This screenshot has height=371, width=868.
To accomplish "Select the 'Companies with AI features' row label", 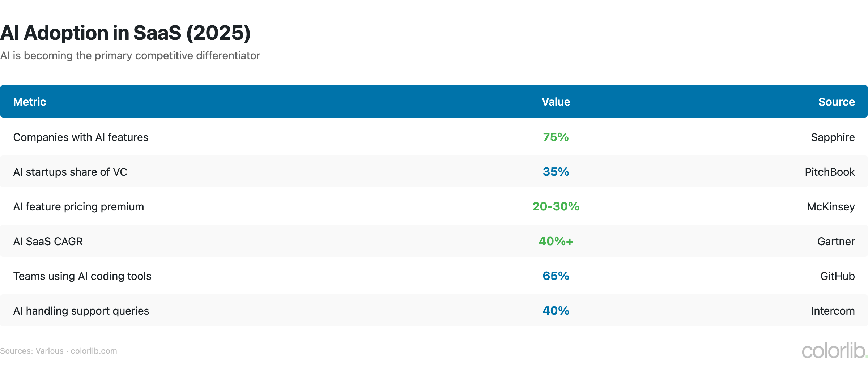I will 81,137.
